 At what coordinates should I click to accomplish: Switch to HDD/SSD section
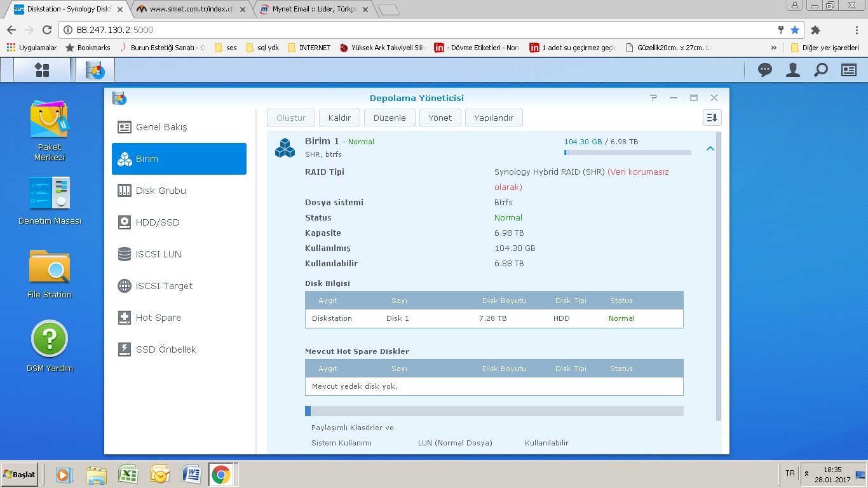158,222
